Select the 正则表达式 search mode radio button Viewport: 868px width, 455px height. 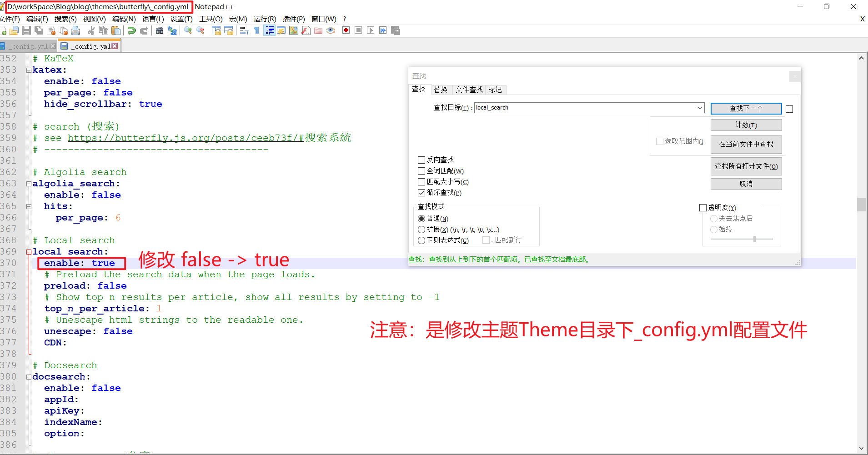421,240
